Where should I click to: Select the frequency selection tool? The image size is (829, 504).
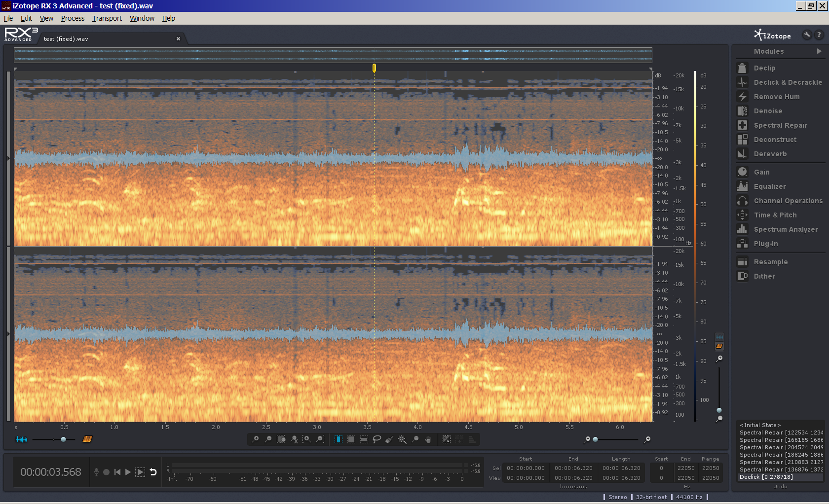click(x=364, y=439)
